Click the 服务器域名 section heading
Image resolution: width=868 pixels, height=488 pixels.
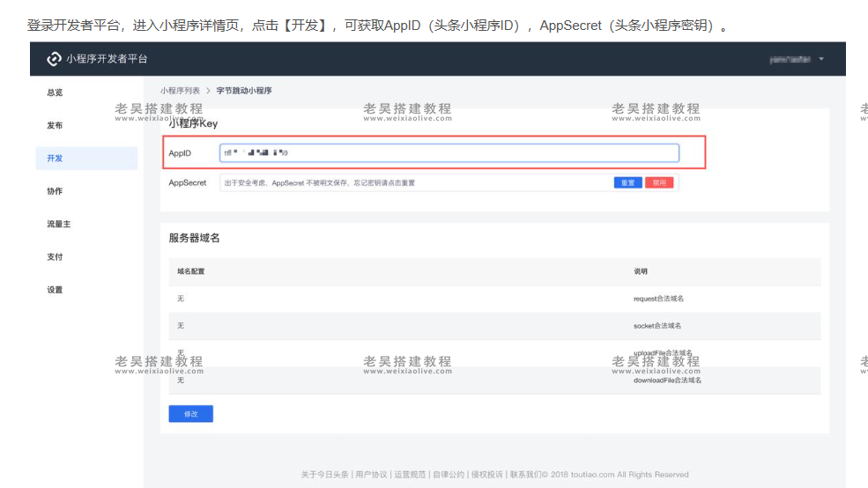click(194, 238)
